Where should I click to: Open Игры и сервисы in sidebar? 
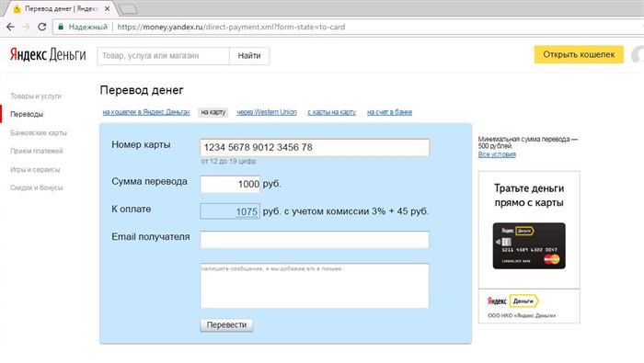point(35,169)
